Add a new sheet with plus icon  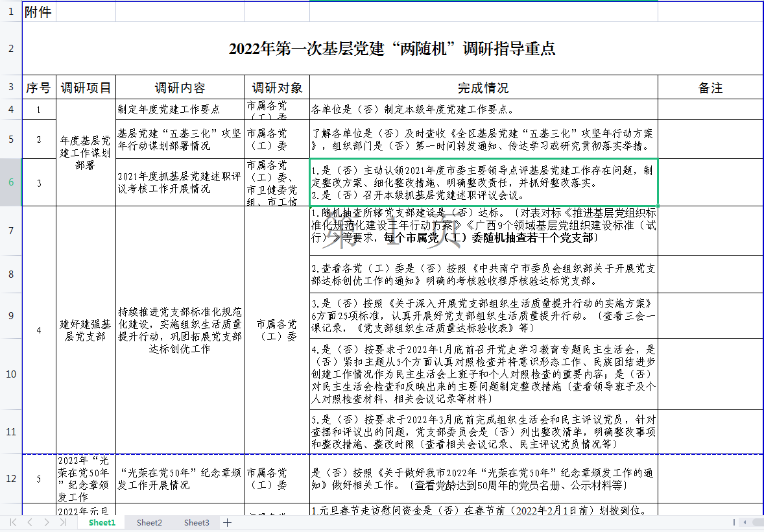click(227, 522)
